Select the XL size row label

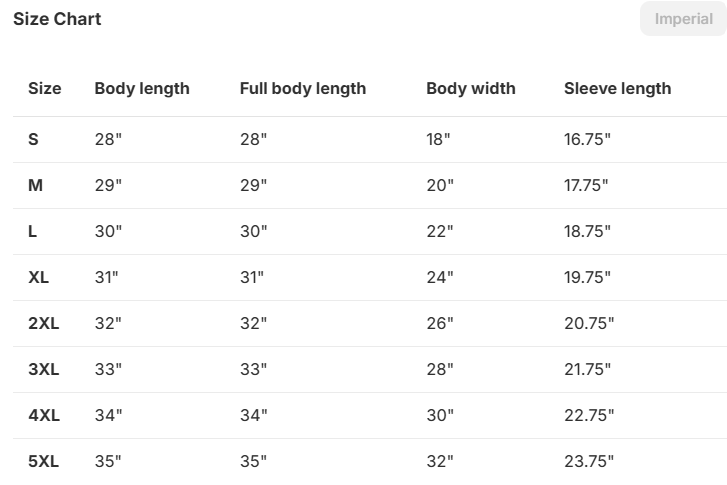pyautogui.click(x=39, y=277)
